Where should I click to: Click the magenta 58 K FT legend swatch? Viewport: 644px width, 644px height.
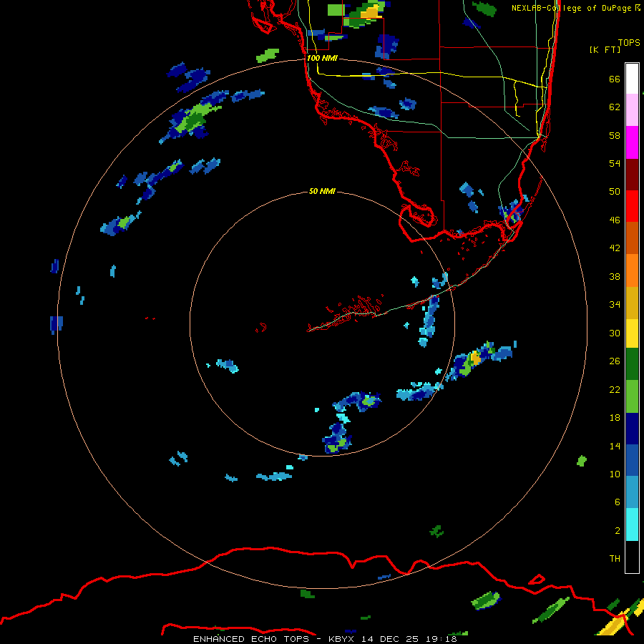pos(632,142)
